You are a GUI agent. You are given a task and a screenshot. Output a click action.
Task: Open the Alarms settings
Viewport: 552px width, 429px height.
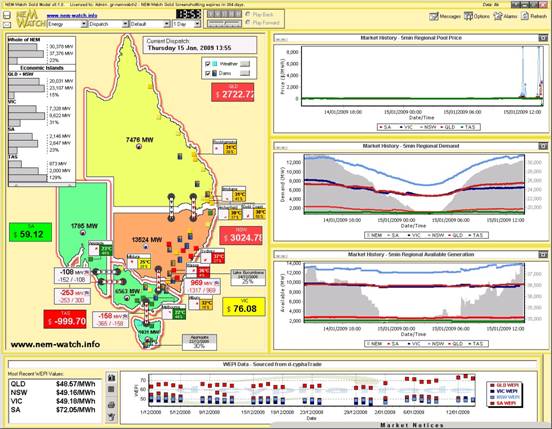click(505, 16)
